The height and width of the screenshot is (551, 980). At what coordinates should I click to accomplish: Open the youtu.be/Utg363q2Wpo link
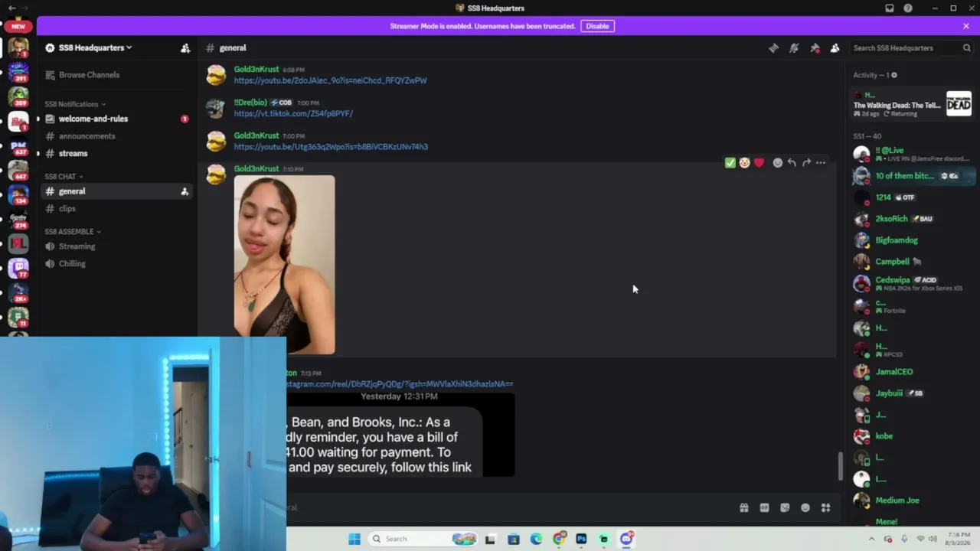click(x=331, y=147)
